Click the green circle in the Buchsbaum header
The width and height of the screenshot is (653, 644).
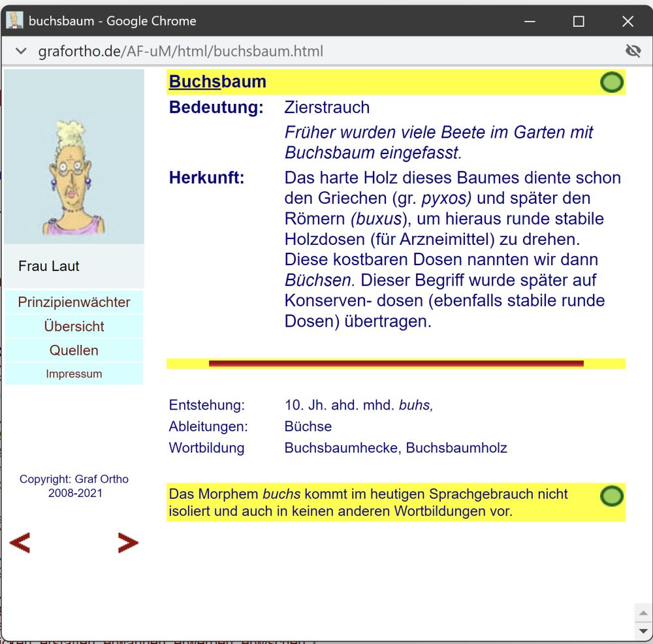611,82
